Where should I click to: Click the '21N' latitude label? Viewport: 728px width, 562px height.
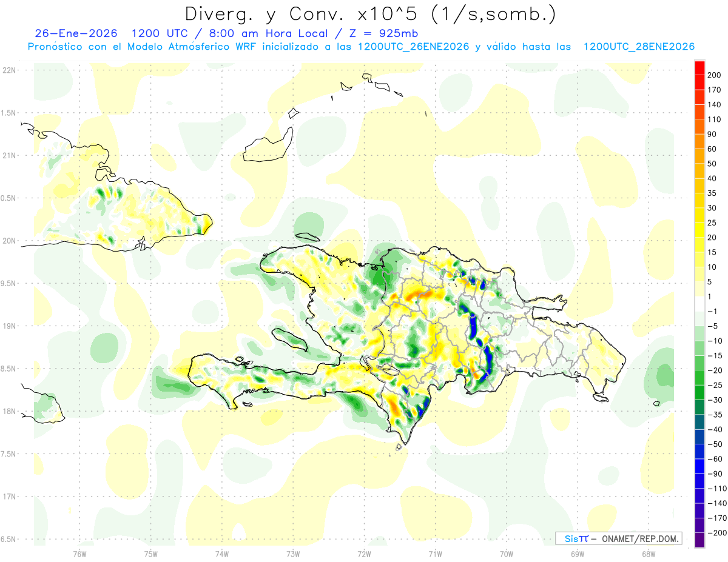pyautogui.click(x=9, y=155)
